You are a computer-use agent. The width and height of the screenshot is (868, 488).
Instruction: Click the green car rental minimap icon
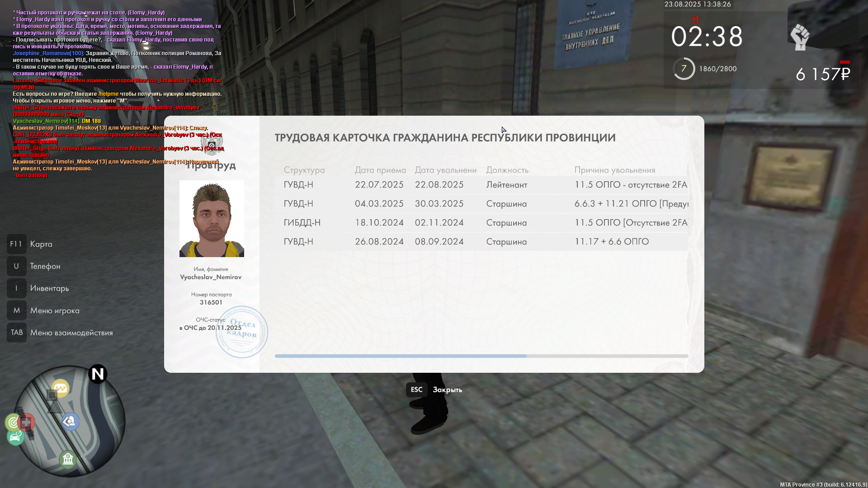pyautogui.click(x=15, y=437)
